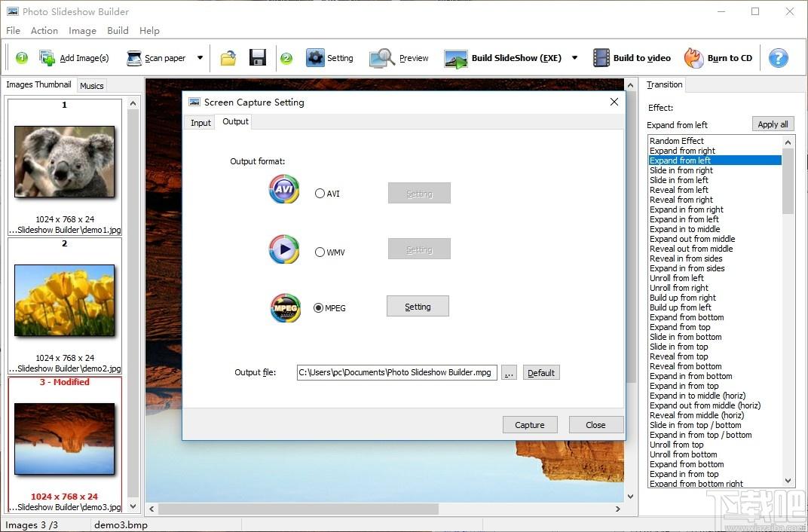Click the dialog's Close button
This screenshot has height=532, width=808.
[595, 425]
